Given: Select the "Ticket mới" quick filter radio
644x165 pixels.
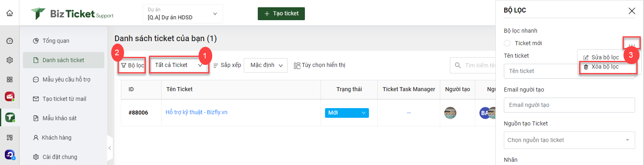Looking at the screenshot, I should point(507,43).
